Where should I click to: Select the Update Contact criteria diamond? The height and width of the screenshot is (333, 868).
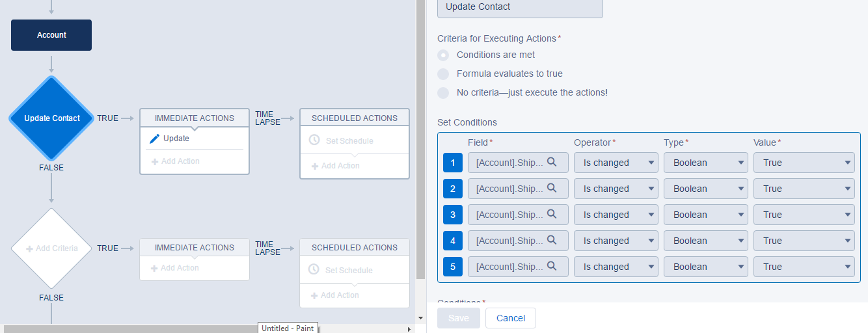51,118
